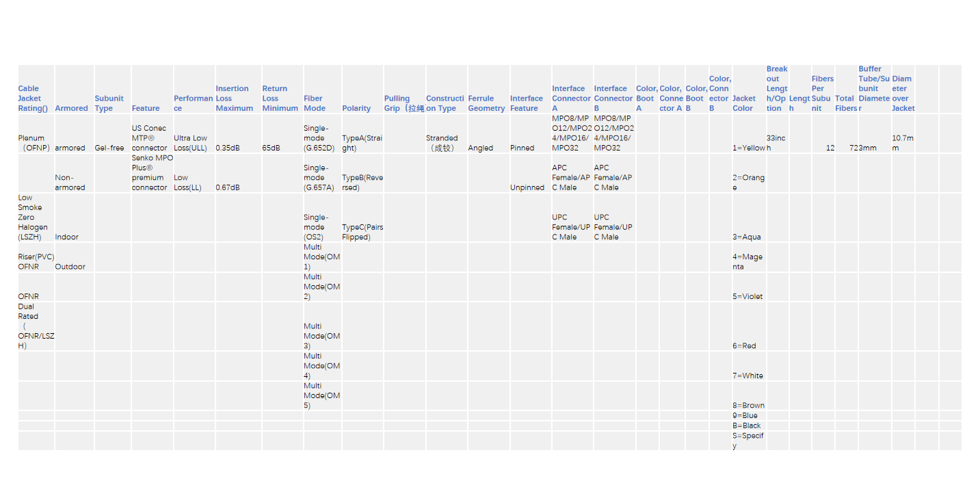Click the 'Ultra Low Loss(ULL)' cell

tap(194, 133)
